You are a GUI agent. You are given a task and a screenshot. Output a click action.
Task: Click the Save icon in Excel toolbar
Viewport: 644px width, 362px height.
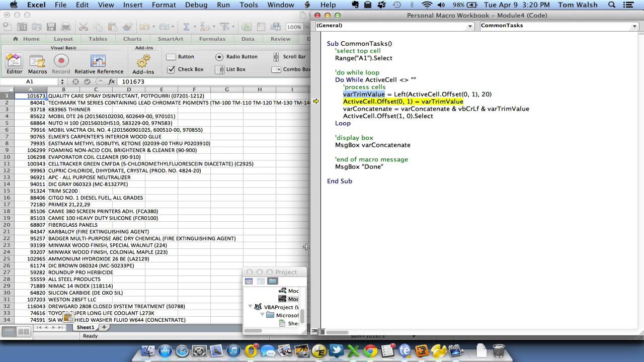tap(51, 27)
